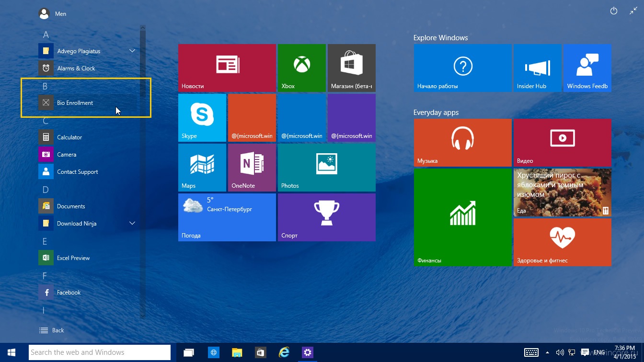644x362 pixels.
Task: Click the letter C group header
Action: pyautogui.click(x=46, y=121)
